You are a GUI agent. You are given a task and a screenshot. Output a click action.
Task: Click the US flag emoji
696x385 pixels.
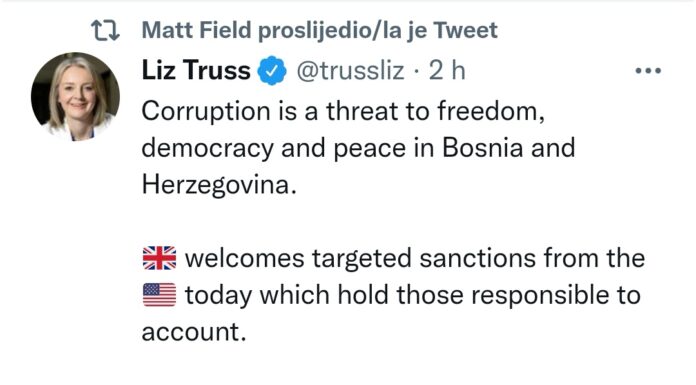click(159, 295)
